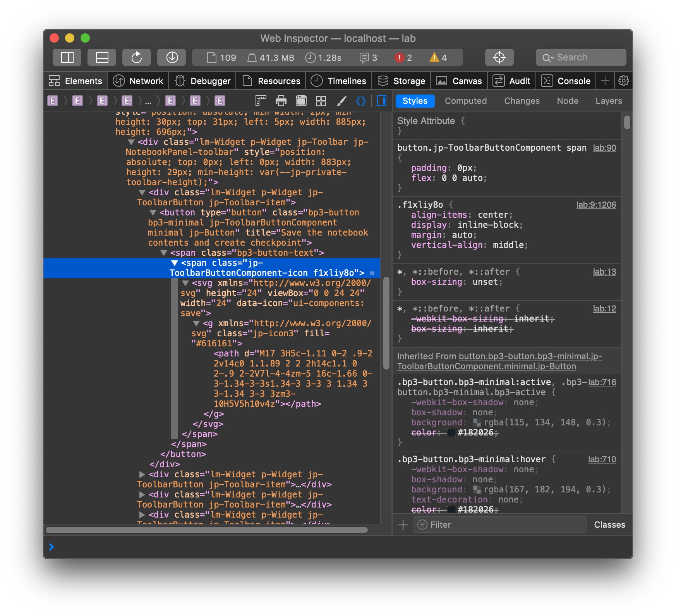Open the lab:13 source link
This screenshot has width=676, height=616.
604,272
